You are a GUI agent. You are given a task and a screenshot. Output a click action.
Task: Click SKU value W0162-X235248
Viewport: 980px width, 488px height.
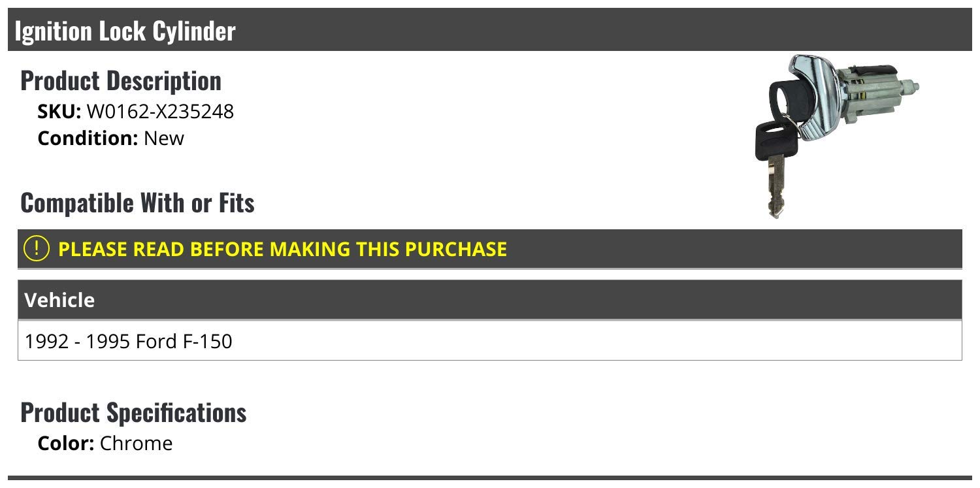click(160, 112)
